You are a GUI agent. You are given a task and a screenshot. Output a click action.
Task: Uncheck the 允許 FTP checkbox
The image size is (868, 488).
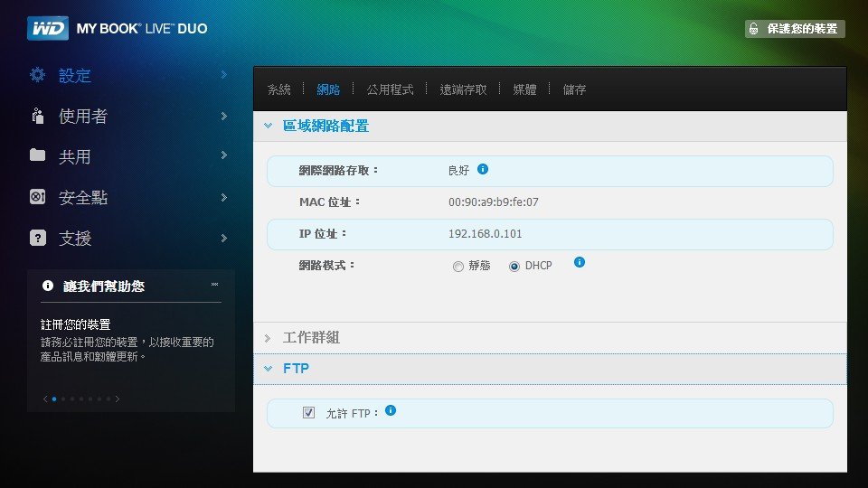[309, 413]
